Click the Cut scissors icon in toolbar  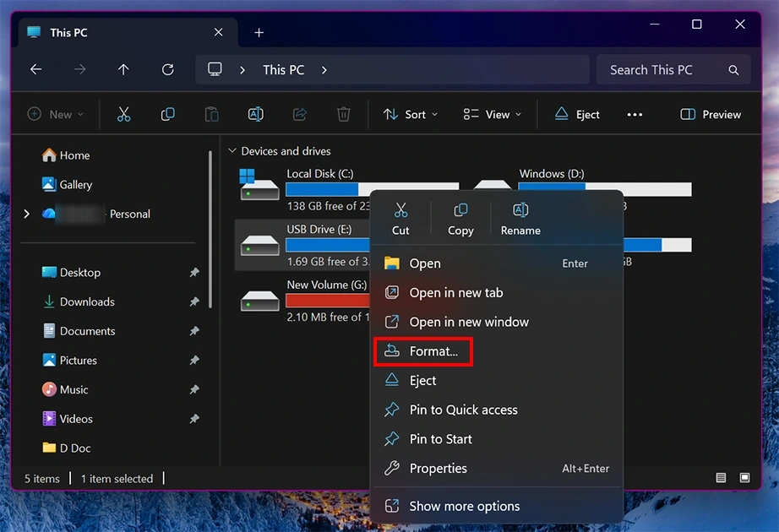[123, 114]
